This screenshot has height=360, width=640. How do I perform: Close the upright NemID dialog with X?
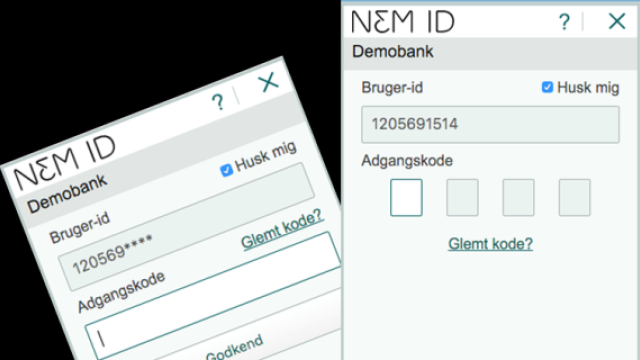point(617,21)
